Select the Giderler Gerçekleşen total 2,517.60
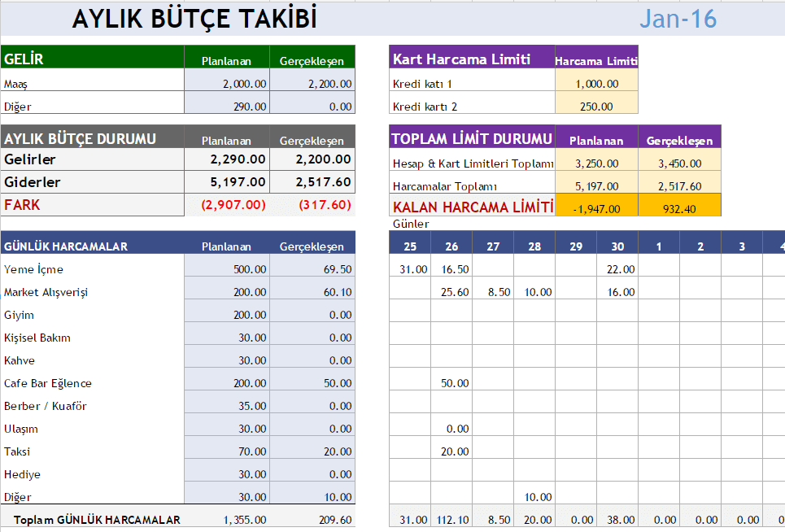 pos(312,182)
